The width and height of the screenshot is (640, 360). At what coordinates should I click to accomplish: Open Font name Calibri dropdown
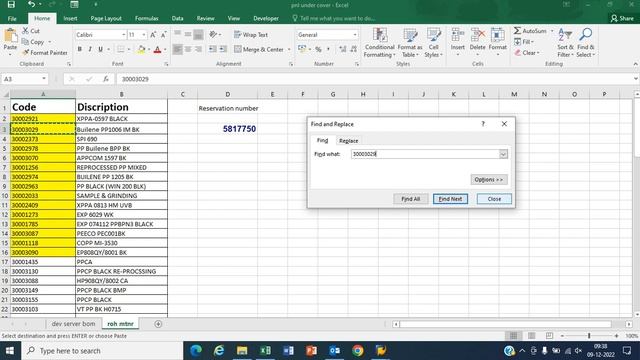click(123, 35)
